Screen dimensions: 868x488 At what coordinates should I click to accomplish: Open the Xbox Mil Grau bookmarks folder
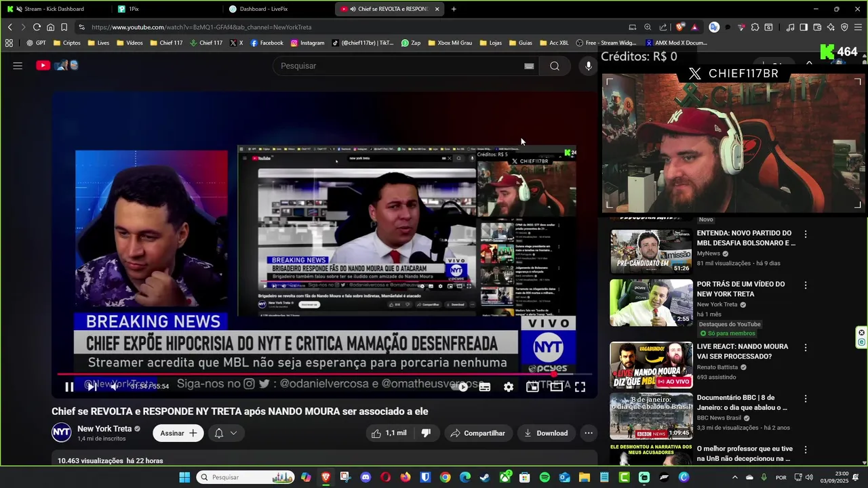[450, 43]
